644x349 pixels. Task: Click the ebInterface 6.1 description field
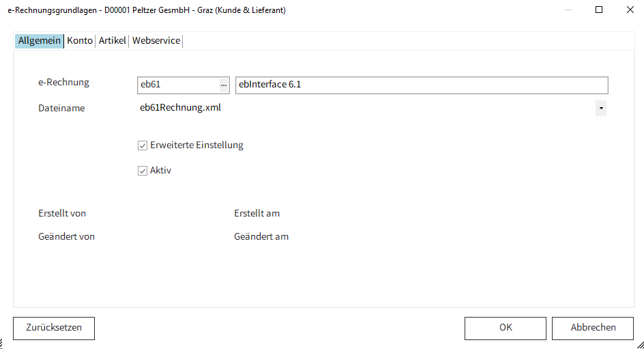pos(421,85)
